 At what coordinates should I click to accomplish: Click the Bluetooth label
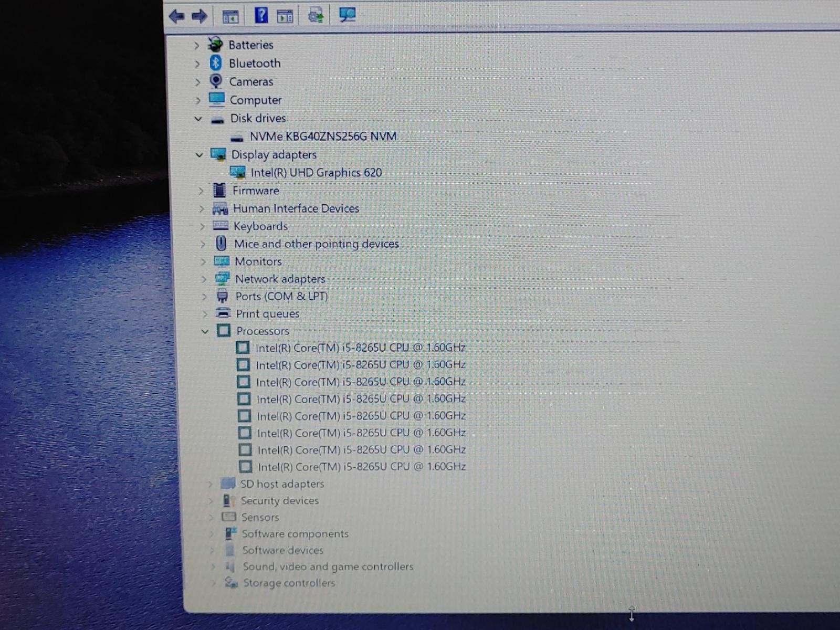pos(255,63)
